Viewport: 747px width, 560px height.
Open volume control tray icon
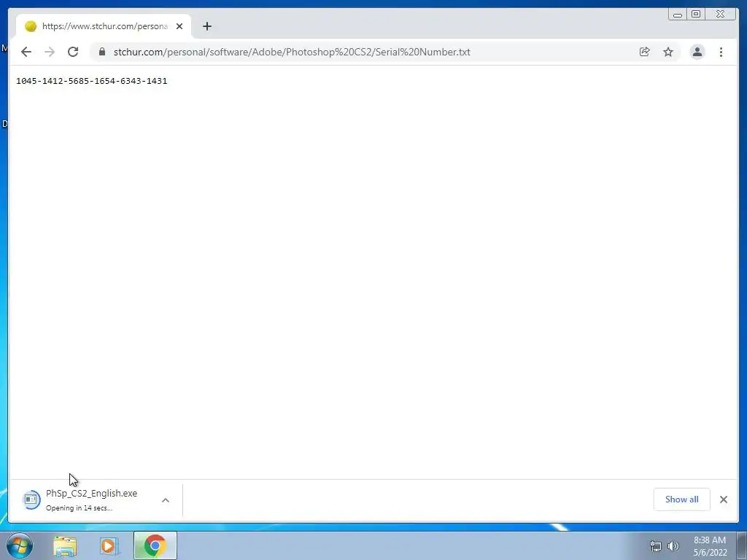coord(673,546)
